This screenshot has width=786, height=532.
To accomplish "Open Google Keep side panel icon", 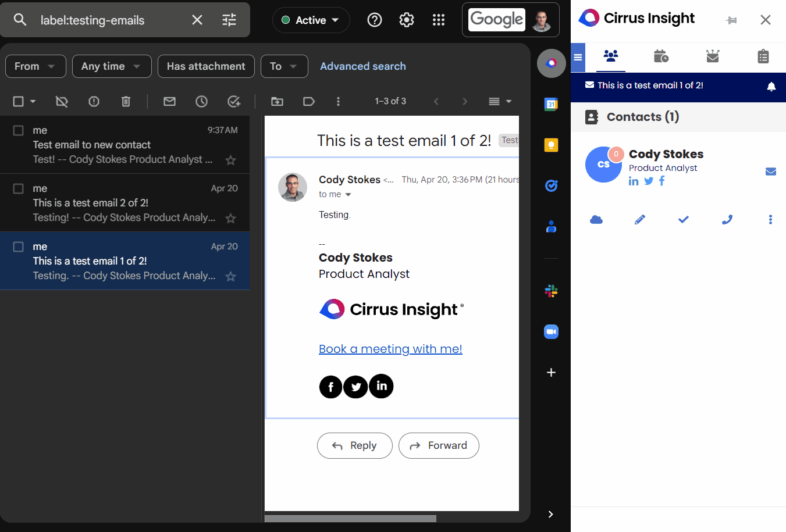I will pos(552,145).
